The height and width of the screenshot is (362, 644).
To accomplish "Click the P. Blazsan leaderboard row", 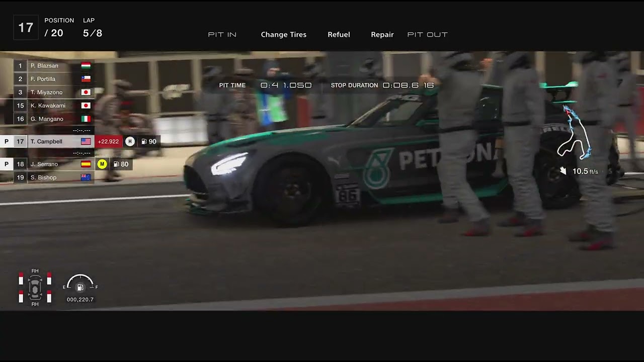I will click(54, 66).
